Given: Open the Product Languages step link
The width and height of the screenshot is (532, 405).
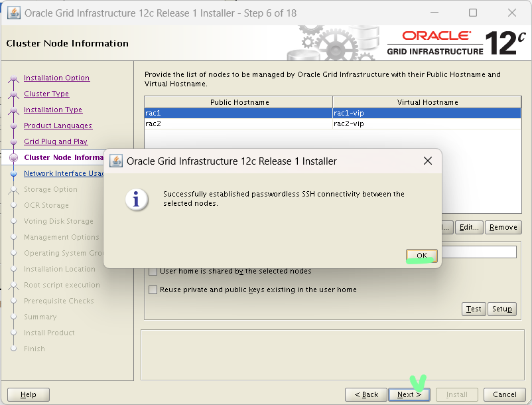Looking at the screenshot, I should pyautogui.click(x=58, y=125).
